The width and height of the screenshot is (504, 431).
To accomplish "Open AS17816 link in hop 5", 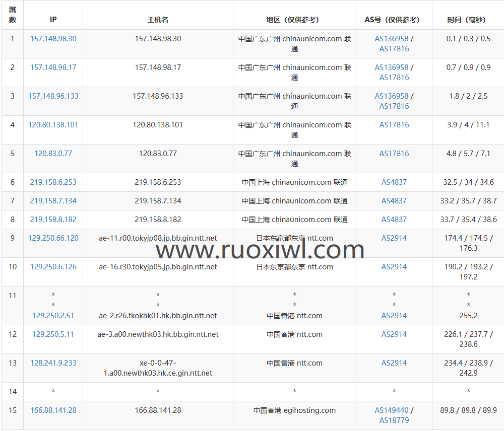I will 394,154.
